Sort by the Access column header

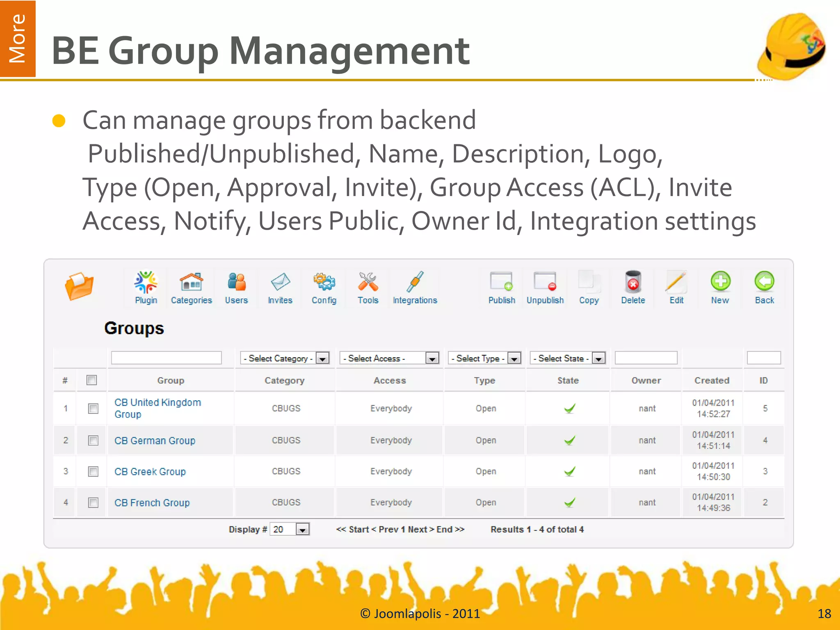coord(390,381)
